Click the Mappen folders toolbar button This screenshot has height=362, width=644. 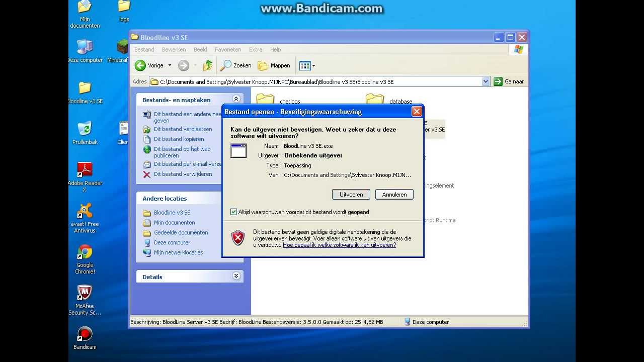point(274,65)
